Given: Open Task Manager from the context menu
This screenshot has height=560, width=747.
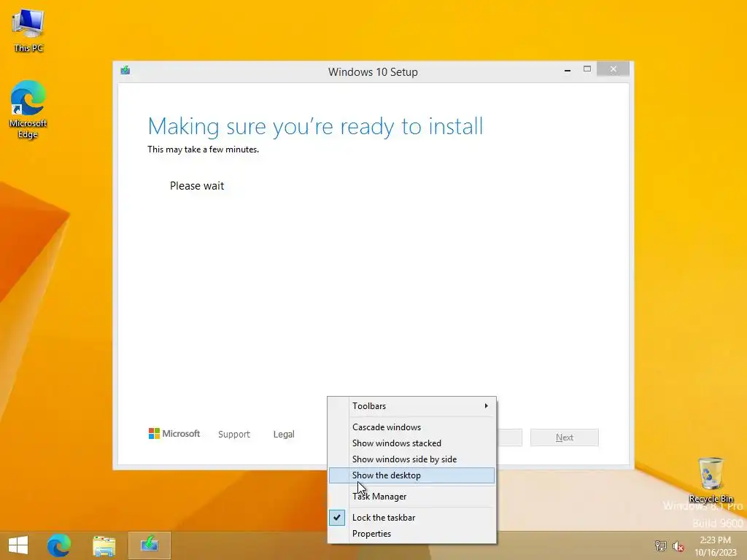Looking at the screenshot, I should coord(411,496).
